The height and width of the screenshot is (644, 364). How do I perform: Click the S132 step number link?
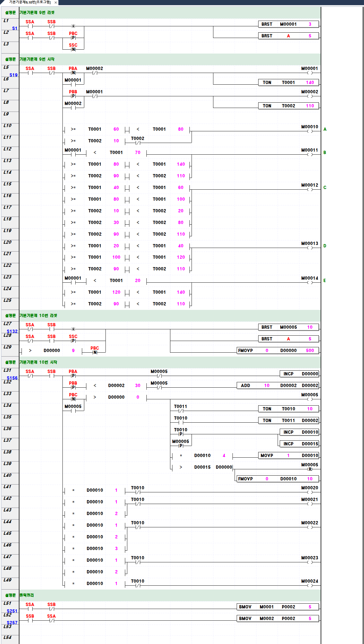click(x=12, y=331)
